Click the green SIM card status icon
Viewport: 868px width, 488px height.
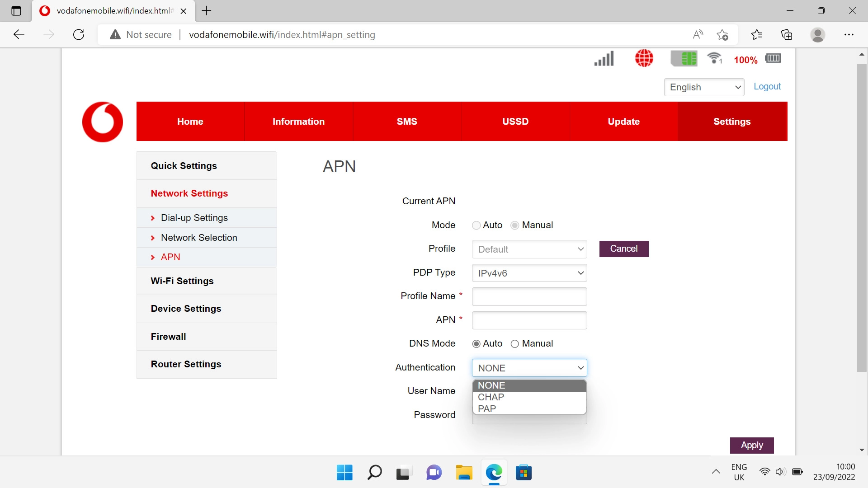point(684,58)
